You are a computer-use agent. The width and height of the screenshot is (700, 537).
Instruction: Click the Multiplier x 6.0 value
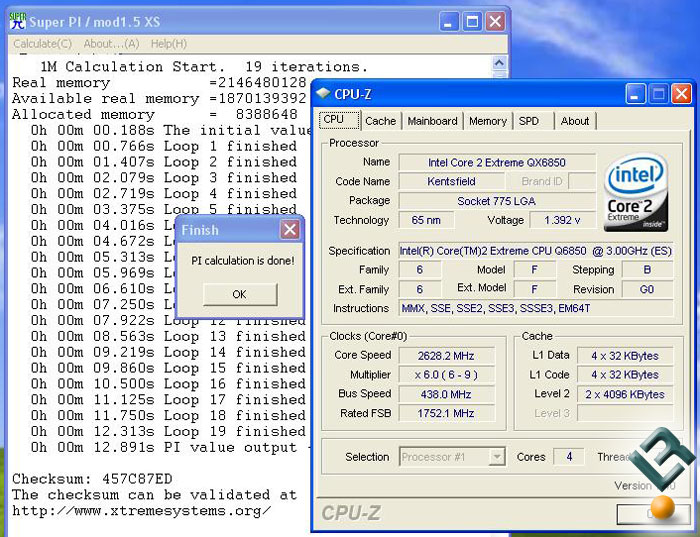446,375
